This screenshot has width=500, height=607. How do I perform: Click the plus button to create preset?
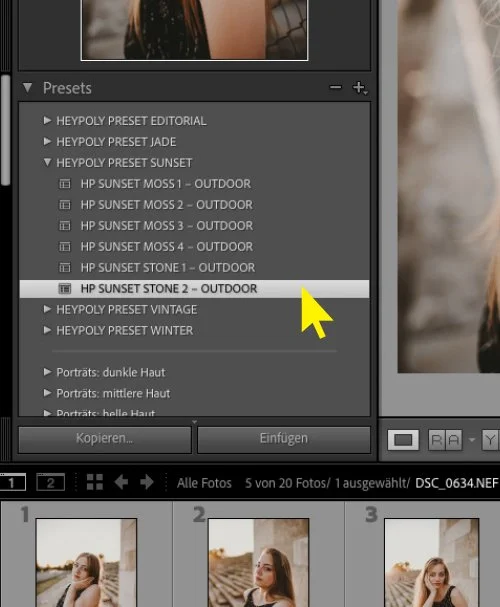(x=360, y=87)
